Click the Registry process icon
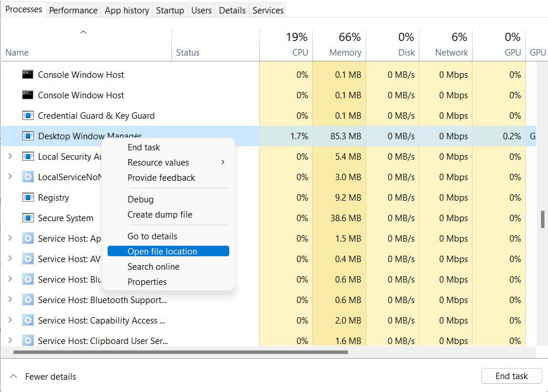Screen dimensions: 548x392 coord(29,197)
